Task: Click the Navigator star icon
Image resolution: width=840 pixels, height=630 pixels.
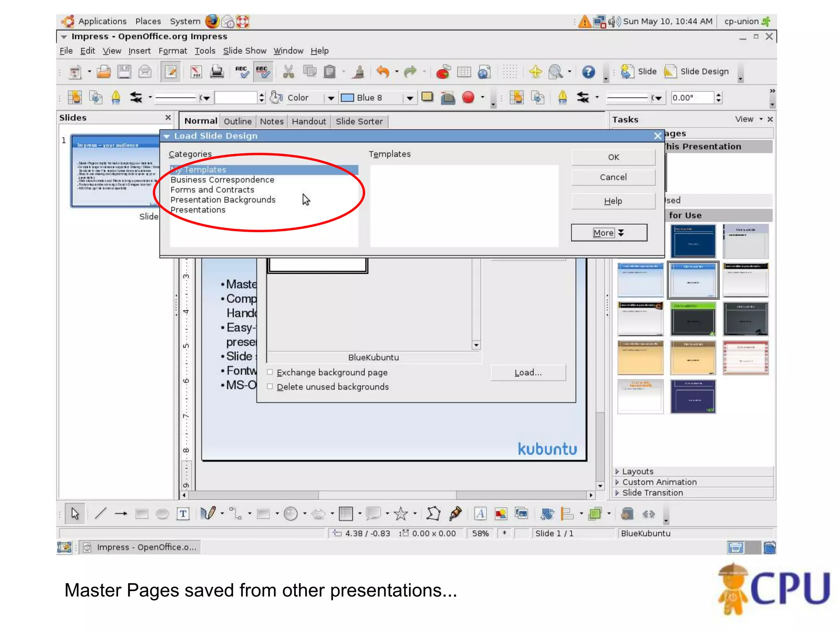Action: 535,72
